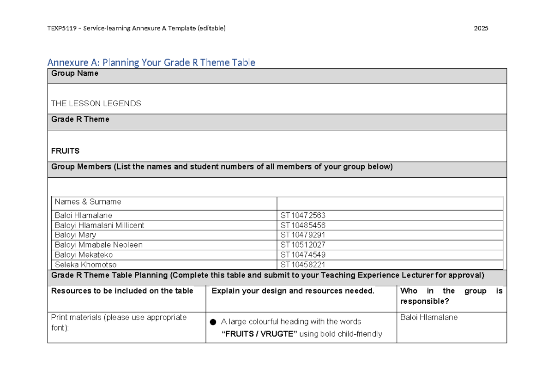Click the theme value FRUITS
Viewport: 554px width, 392px height.
tap(65, 151)
